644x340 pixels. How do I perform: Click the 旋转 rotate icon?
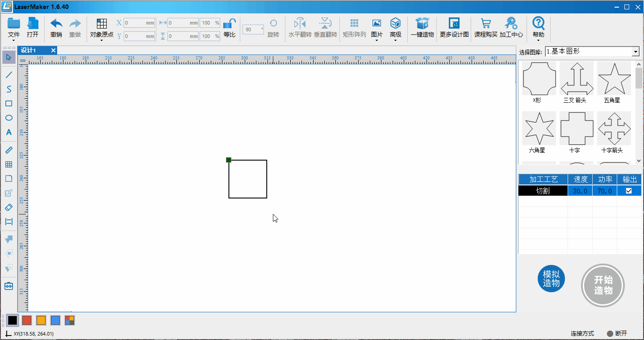(273, 23)
